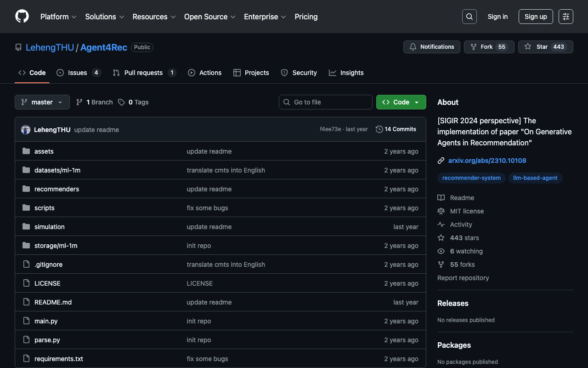This screenshot has width=588, height=368.
Task: Expand the Platform navigation menu
Action: pyautogui.click(x=58, y=17)
